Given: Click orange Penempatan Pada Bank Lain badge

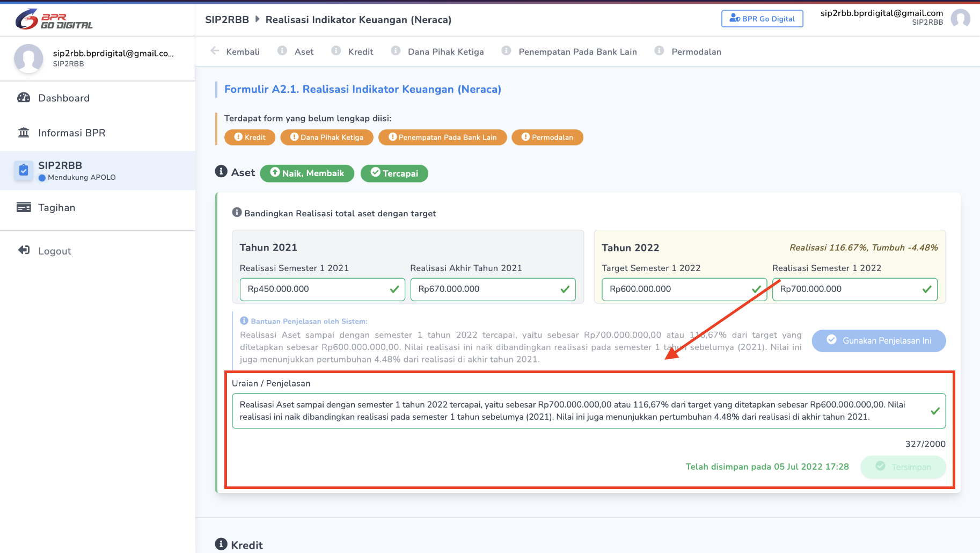Looking at the screenshot, I should pyautogui.click(x=443, y=137).
